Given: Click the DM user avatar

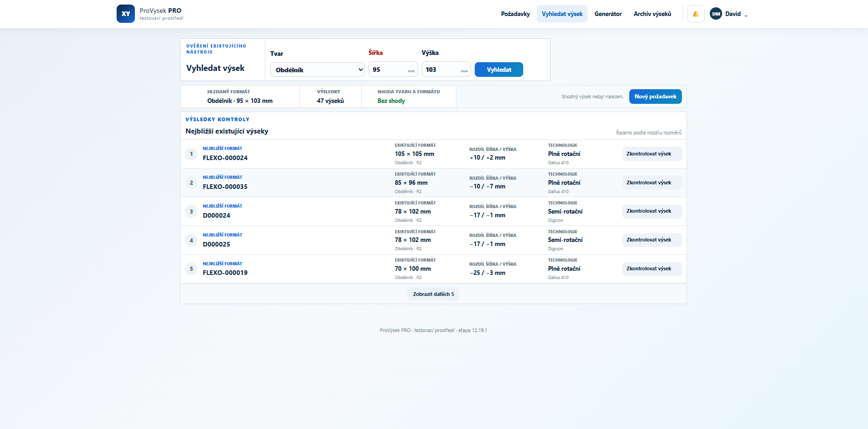Looking at the screenshot, I should click(716, 14).
